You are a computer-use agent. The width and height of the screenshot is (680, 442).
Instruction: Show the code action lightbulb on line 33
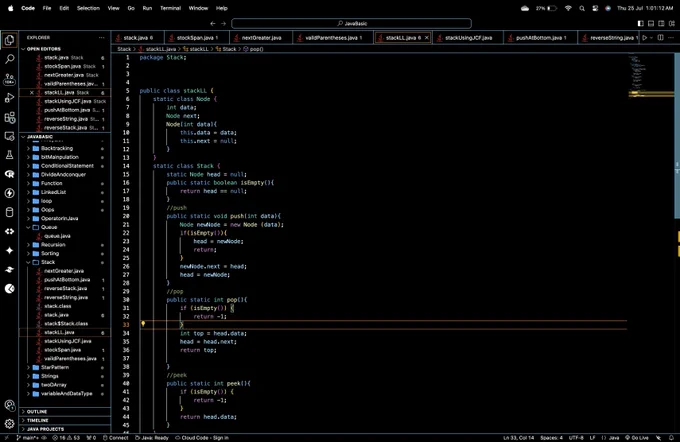coord(143,324)
